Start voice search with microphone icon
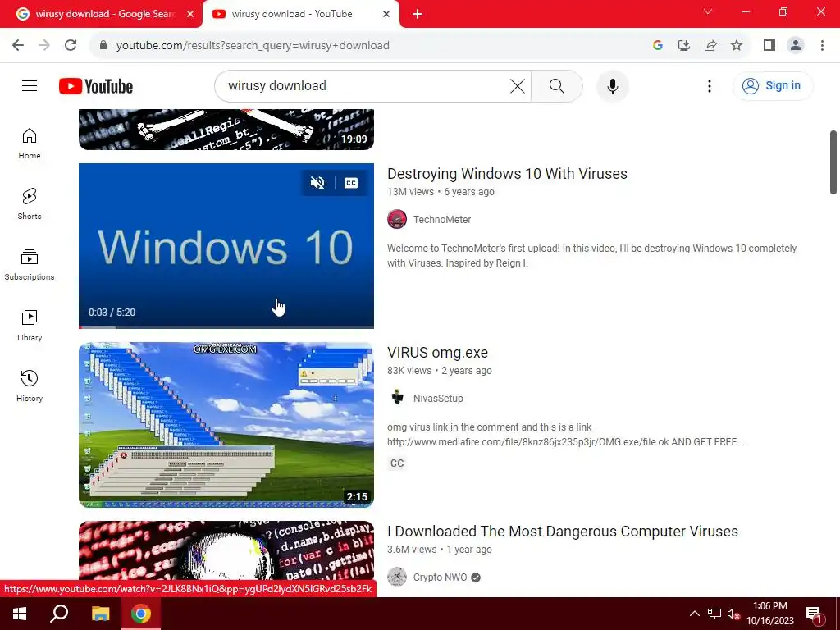 coord(612,85)
